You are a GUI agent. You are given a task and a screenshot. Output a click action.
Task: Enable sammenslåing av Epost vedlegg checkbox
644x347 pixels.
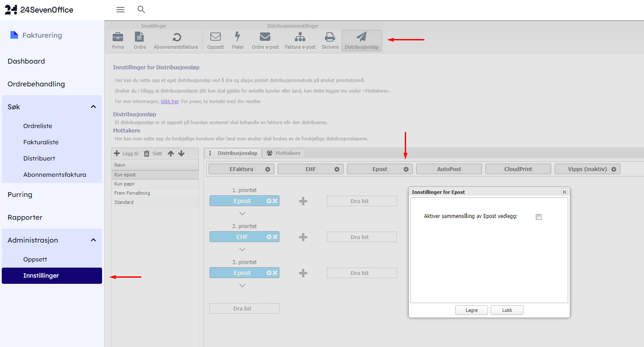pyautogui.click(x=539, y=217)
